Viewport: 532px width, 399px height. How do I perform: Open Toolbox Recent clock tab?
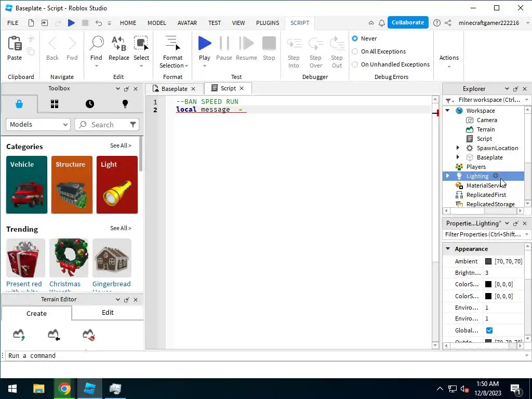[x=90, y=104]
